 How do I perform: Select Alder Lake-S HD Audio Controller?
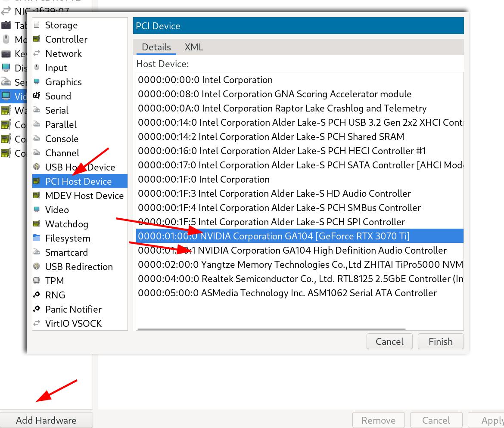[x=299, y=193]
